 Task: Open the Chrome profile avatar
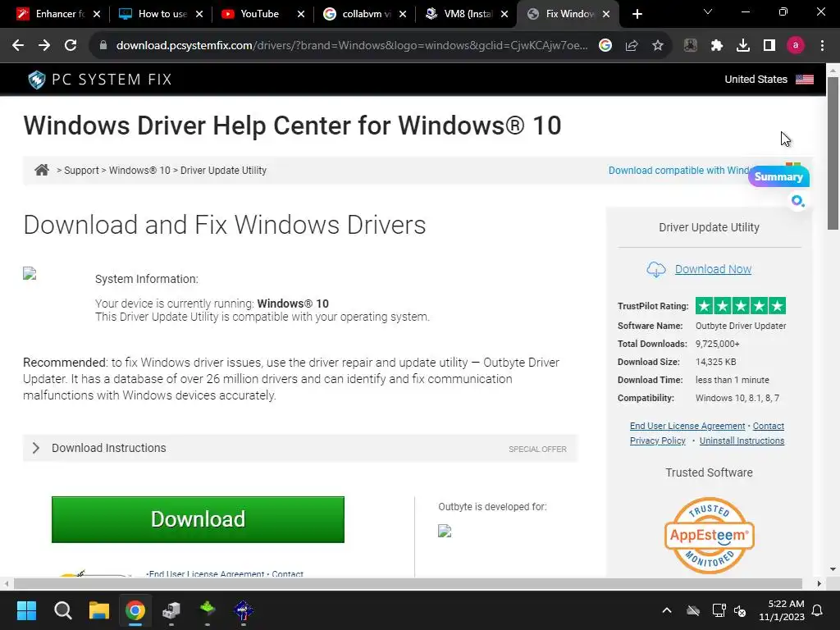(x=796, y=46)
